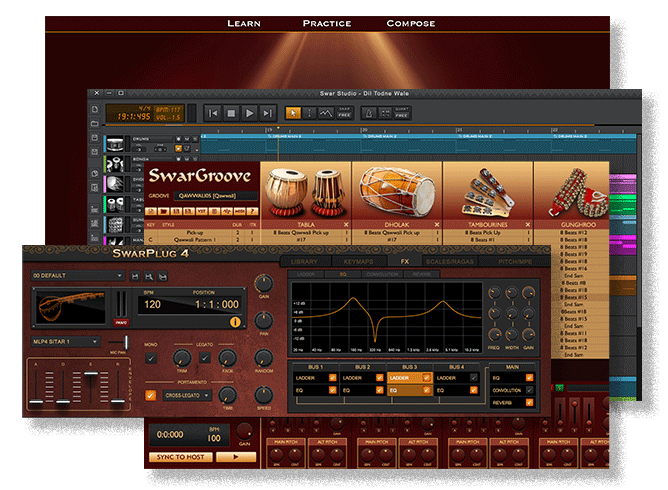Open the Learn tab in top window
668x490 pixels.
(x=244, y=23)
